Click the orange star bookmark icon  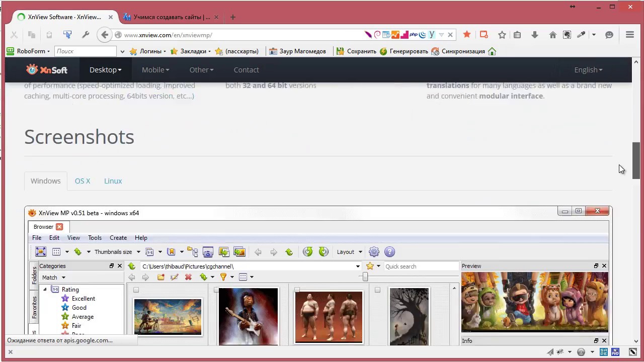click(467, 35)
